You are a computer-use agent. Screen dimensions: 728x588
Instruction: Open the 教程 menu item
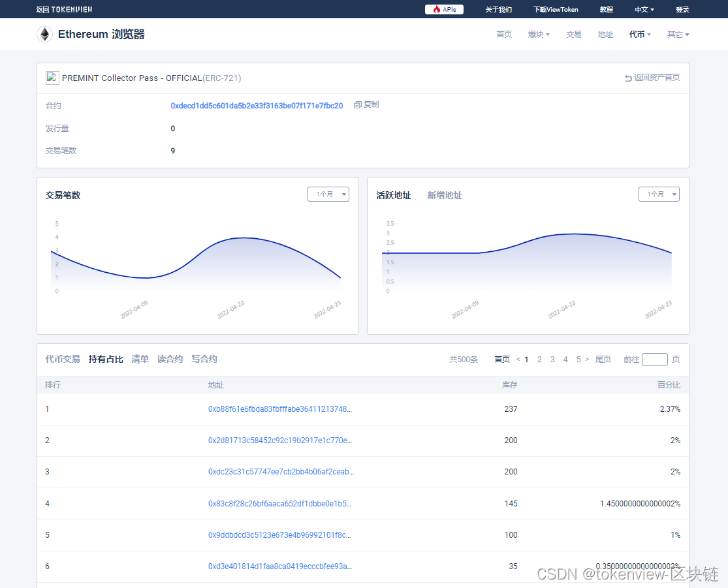(607, 9)
